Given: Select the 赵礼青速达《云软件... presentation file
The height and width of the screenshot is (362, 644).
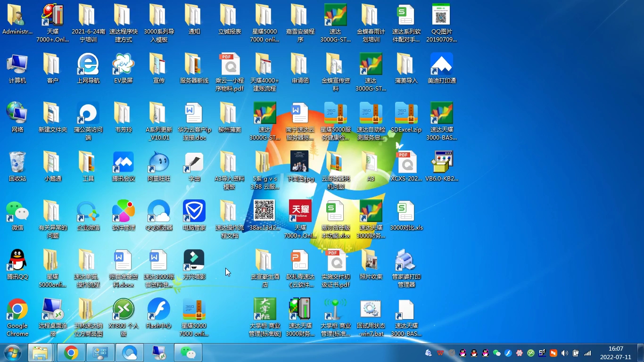Looking at the screenshot, I should 300,268.
